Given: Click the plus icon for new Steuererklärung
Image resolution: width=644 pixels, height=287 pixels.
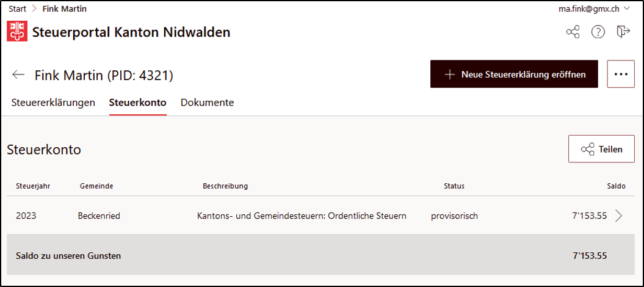Looking at the screenshot, I should pos(450,74).
